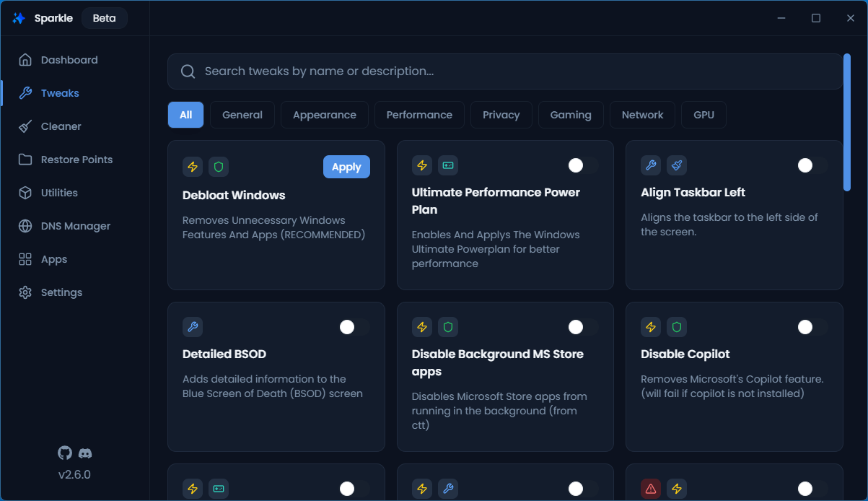Click the Apps grid icon
868x501 pixels.
point(25,259)
